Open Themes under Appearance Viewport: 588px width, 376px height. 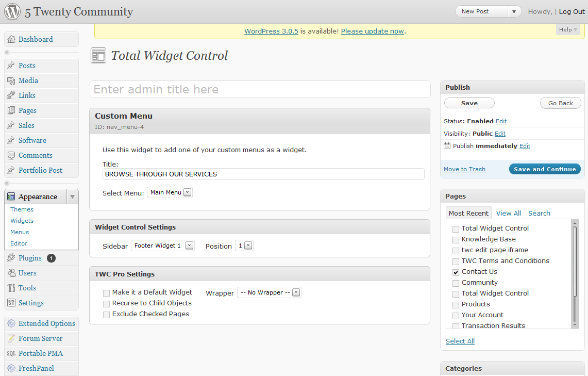click(22, 209)
